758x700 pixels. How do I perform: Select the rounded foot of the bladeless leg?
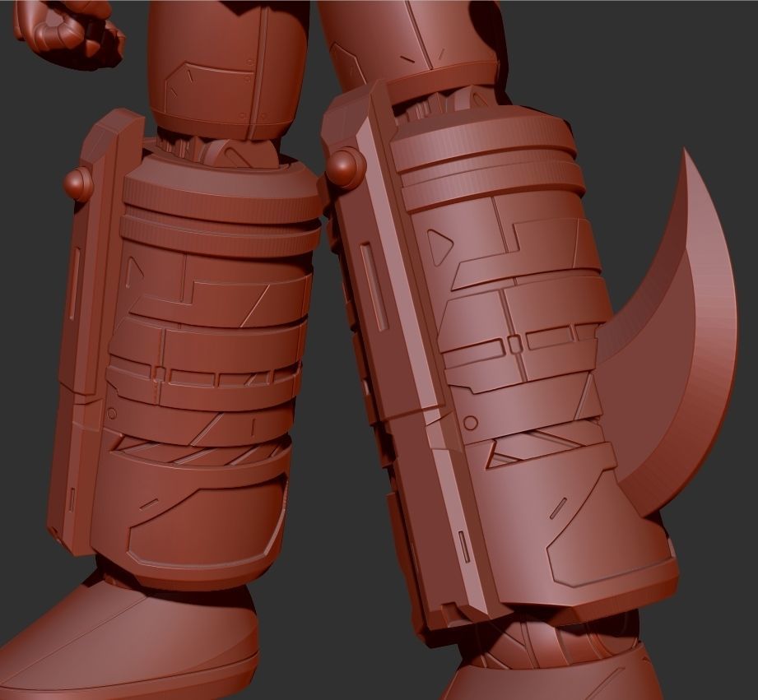pos(133,640)
